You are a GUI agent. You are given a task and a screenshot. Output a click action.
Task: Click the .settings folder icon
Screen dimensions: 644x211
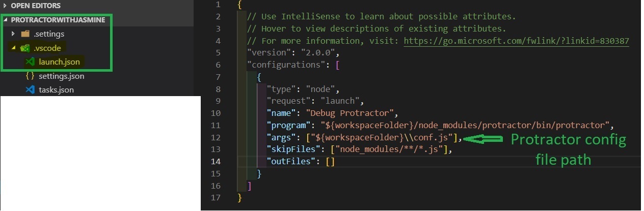point(25,34)
